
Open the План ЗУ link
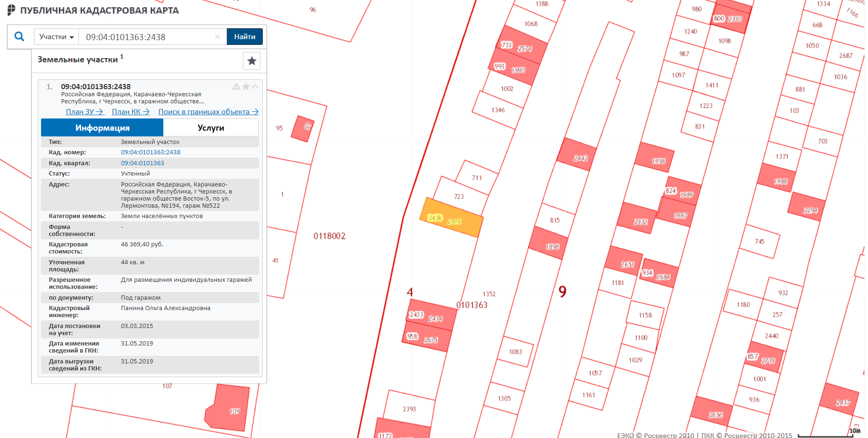84,112
